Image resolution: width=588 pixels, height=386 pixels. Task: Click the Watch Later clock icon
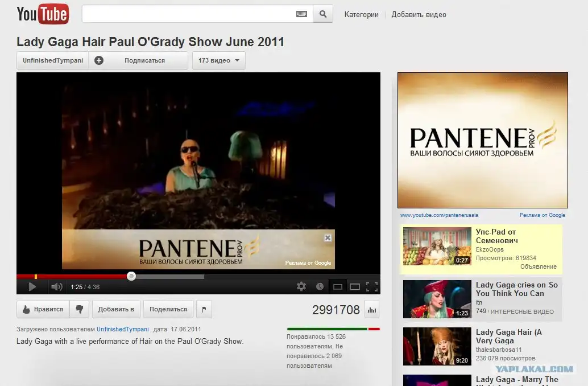pos(320,287)
